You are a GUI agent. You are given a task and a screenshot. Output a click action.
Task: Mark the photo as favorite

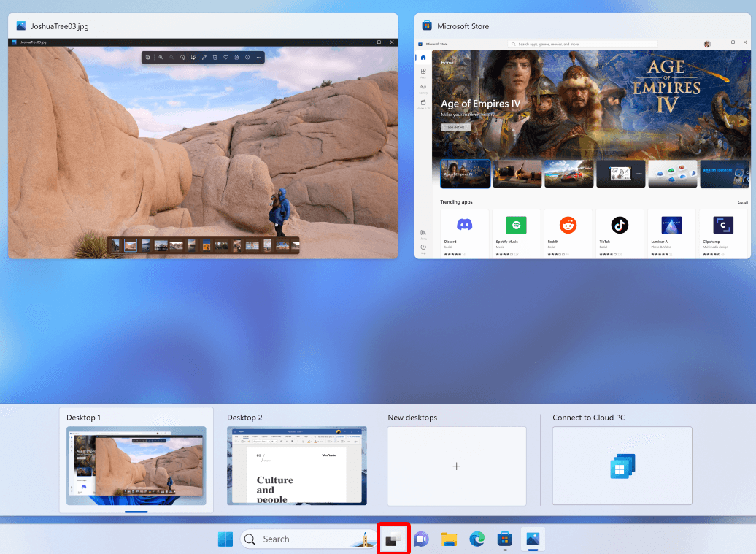pos(226,57)
